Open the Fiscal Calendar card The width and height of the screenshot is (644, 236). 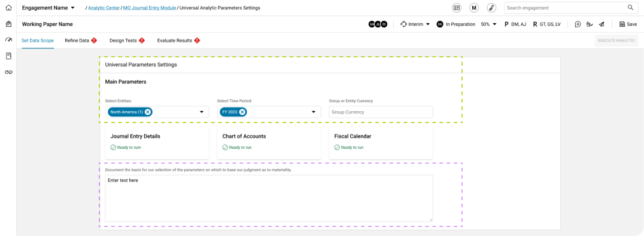coord(381,143)
